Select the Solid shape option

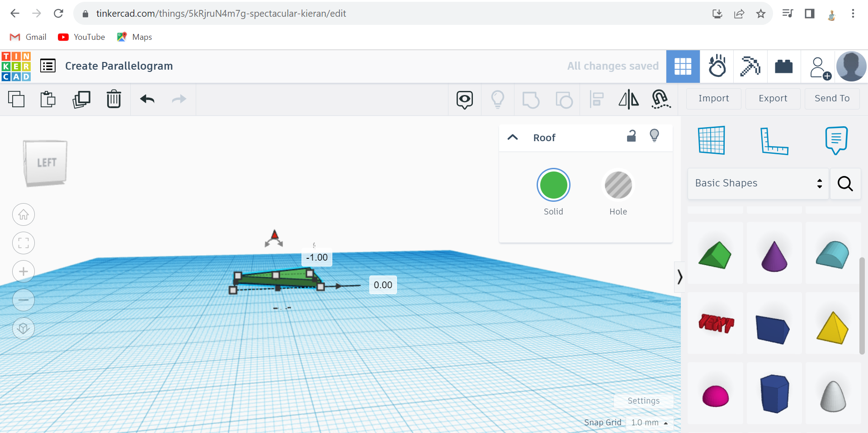[x=553, y=185]
